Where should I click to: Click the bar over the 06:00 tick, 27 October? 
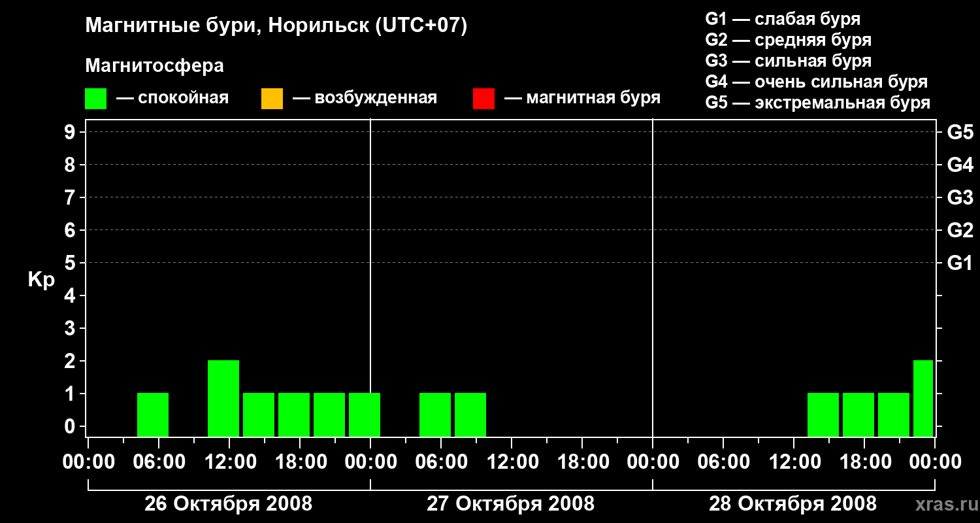click(x=435, y=414)
